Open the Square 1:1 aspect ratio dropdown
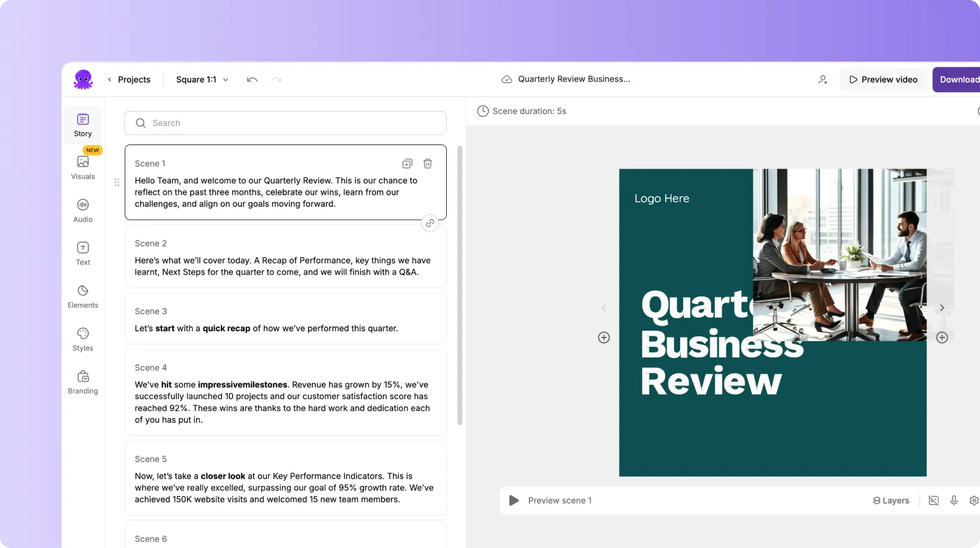The width and height of the screenshot is (980, 548). (202, 80)
